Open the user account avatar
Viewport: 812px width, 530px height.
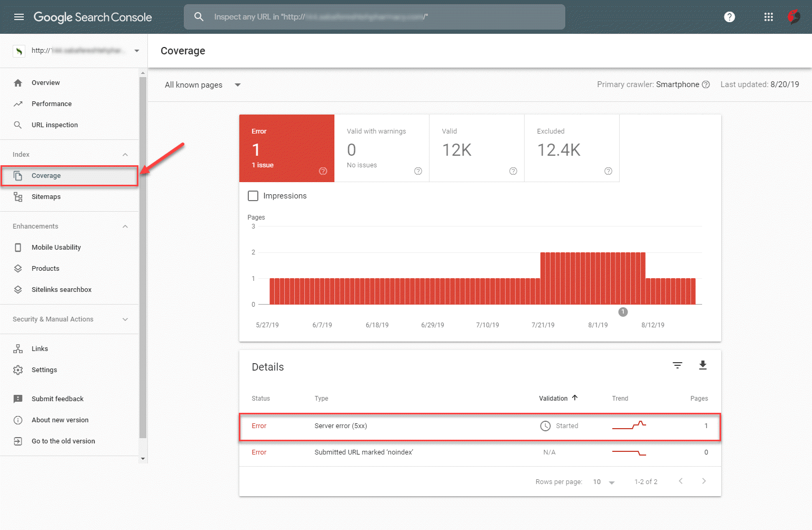tap(794, 17)
